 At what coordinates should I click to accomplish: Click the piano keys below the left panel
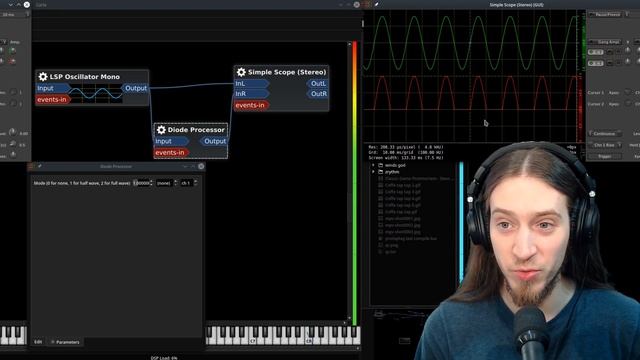13,335
